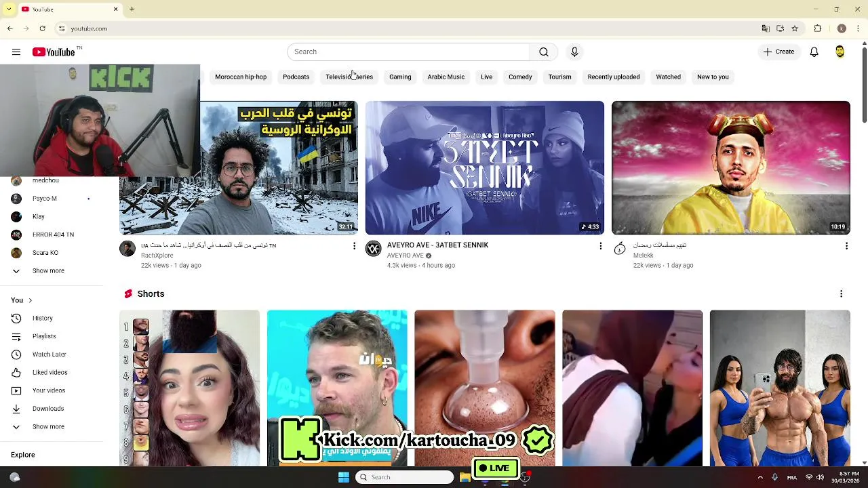Select the Watched filter chip

668,77
